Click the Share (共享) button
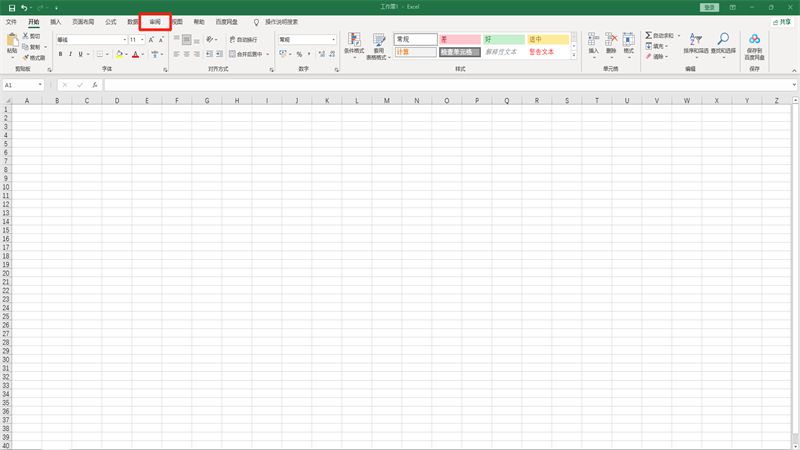The width and height of the screenshot is (800, 450). point(783,21)
